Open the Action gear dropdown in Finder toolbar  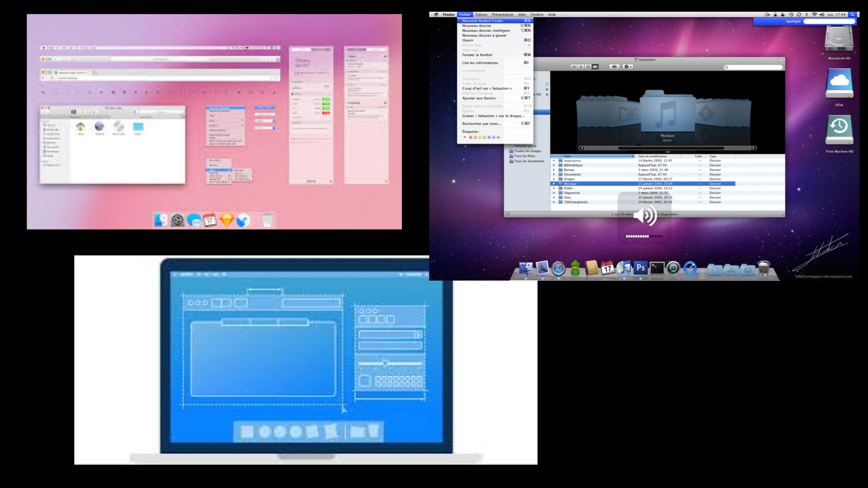coord(627,67)
